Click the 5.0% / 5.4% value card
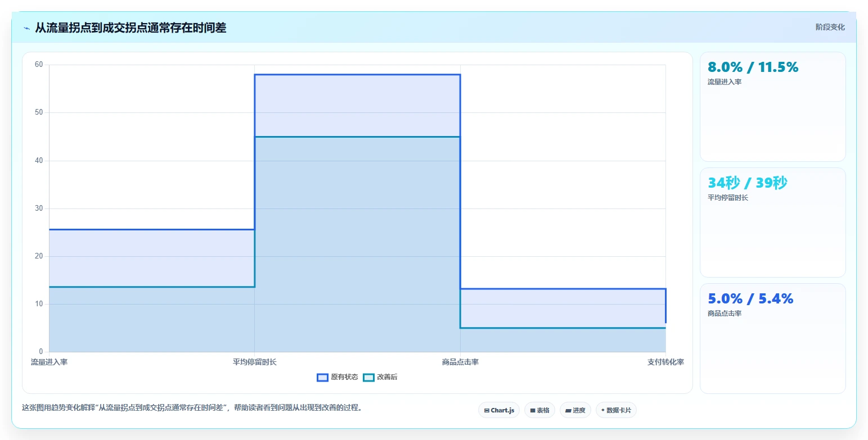 (772, 338)
